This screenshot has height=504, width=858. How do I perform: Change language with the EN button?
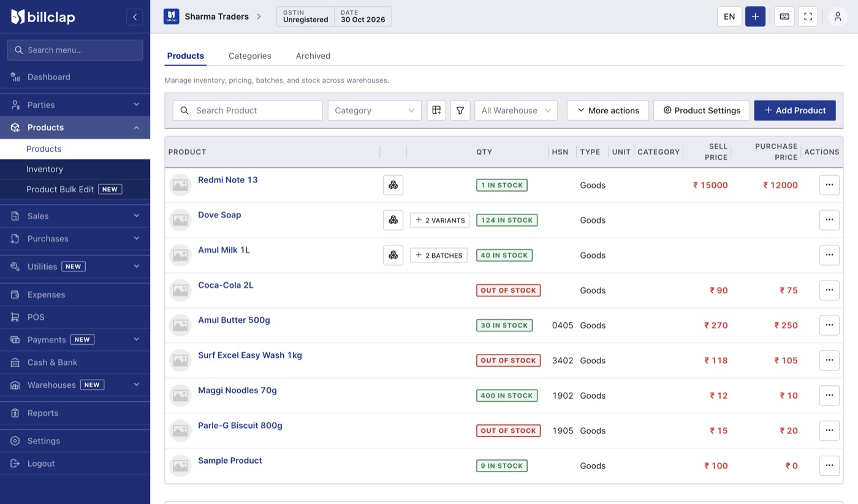(729, 17)
